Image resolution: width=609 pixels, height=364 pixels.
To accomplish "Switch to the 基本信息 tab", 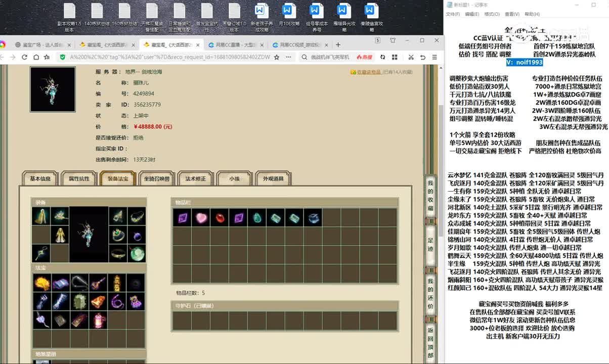I will click(40, 178).
